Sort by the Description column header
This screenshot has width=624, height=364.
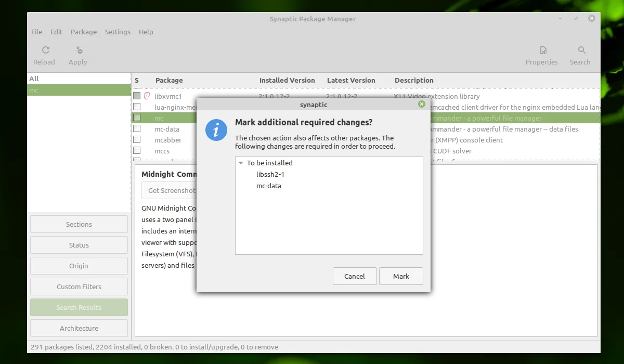(x=414, y=80)
